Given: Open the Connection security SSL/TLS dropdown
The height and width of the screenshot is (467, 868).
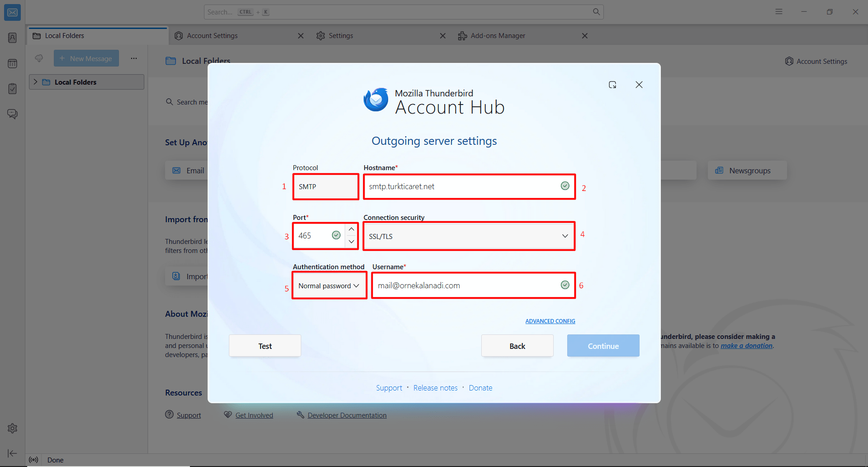Looking at the screenshot, I should [469, 236].
